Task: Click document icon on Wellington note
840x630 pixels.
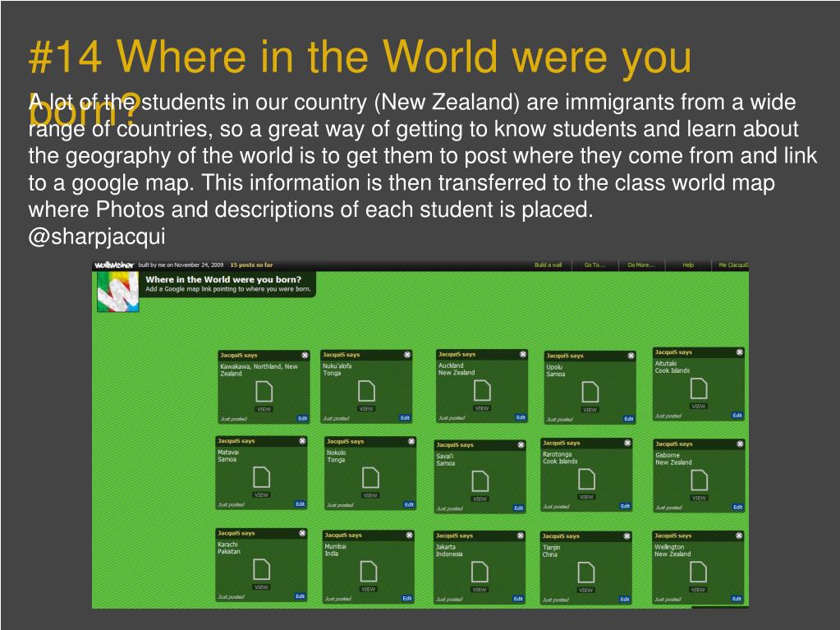Action: (698, 573)
